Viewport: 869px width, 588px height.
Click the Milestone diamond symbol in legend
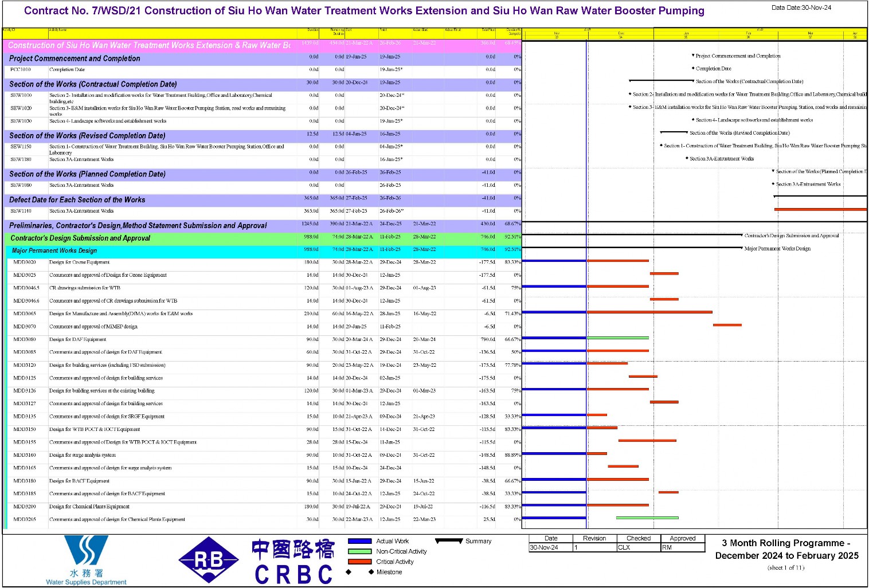(349, 572)
